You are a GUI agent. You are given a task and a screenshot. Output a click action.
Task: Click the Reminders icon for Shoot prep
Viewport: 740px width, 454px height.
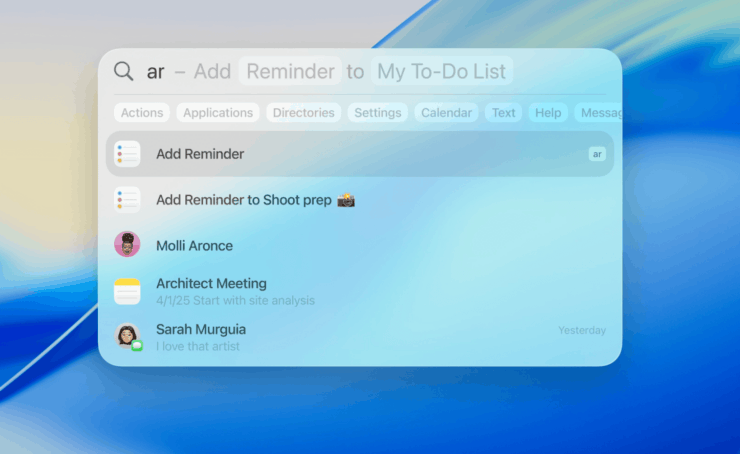coord(127,200)
